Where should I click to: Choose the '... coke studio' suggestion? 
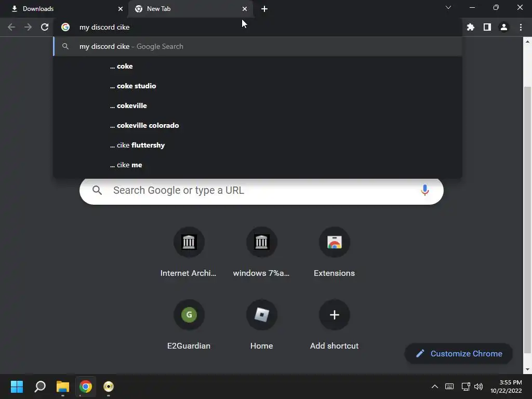click(x=258, y=86)
